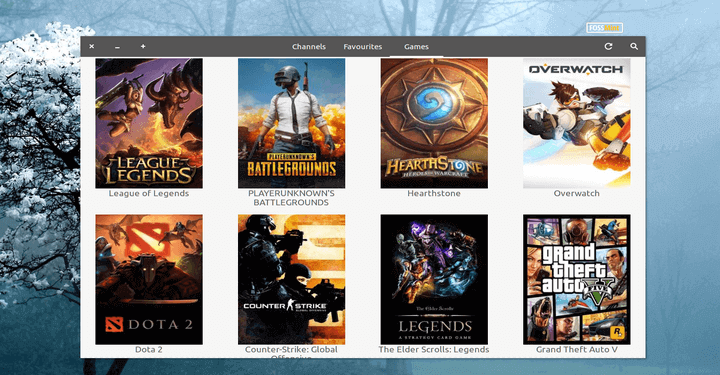The width and height of the screenshot is (720, 375).
Task: Click the 'Hearthstone' caption text
Action: pos(434,193)
